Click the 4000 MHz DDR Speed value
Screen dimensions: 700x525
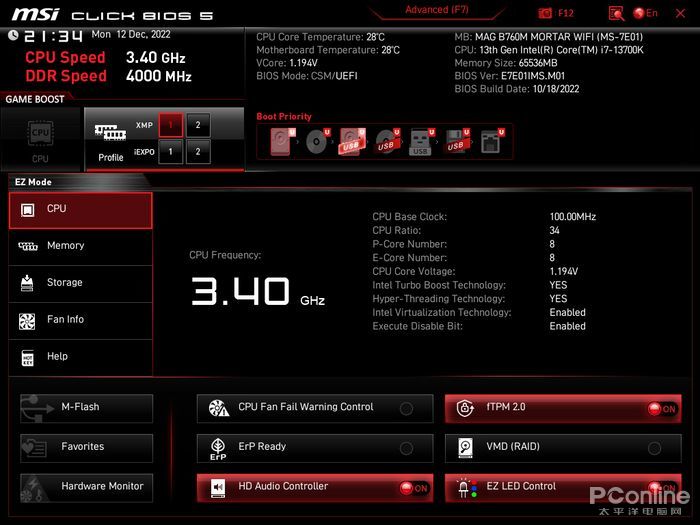pos(158,76)
